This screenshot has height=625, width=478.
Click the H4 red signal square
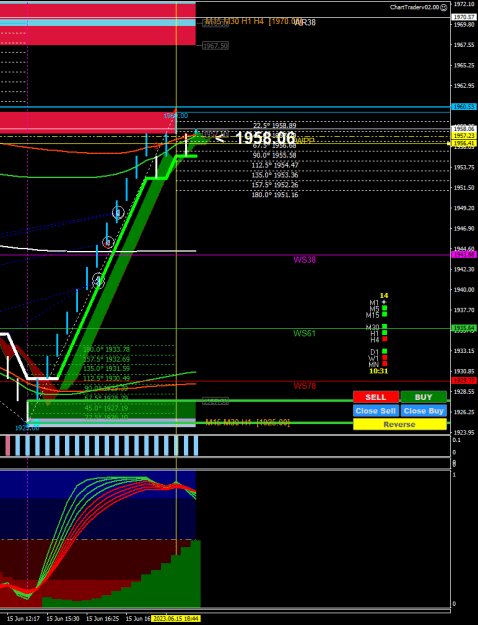click(384, 339)
